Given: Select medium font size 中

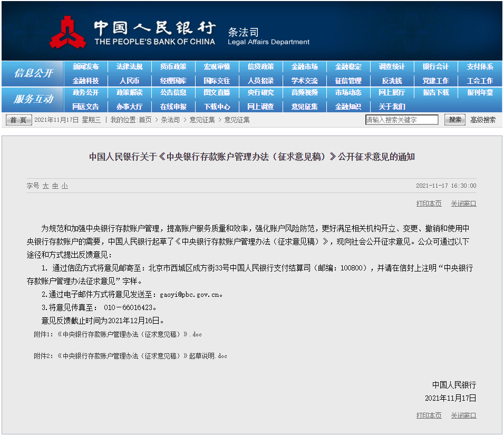Looking at the screenshot, I should pos(55,186).
